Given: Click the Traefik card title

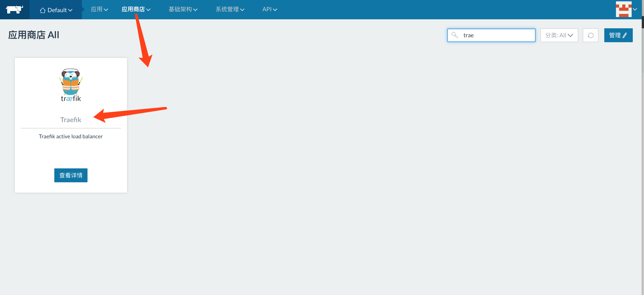Looking at the screenshot, I should click(71, 120).
